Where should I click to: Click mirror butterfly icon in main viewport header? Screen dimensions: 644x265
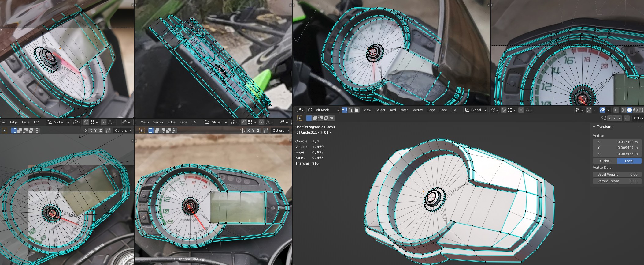[x=604, y=118]
